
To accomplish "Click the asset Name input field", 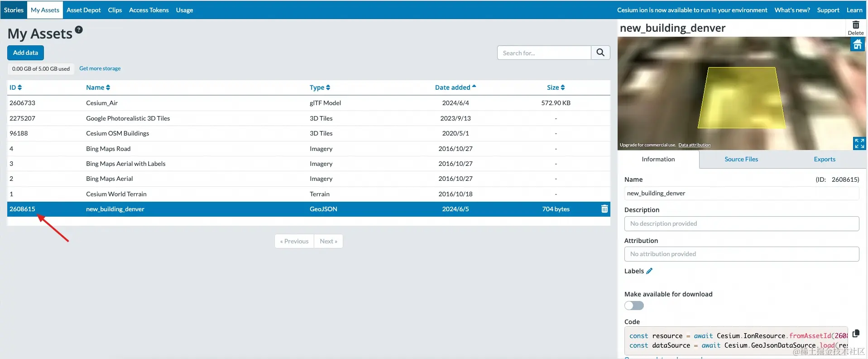I will tap(742, 193).
